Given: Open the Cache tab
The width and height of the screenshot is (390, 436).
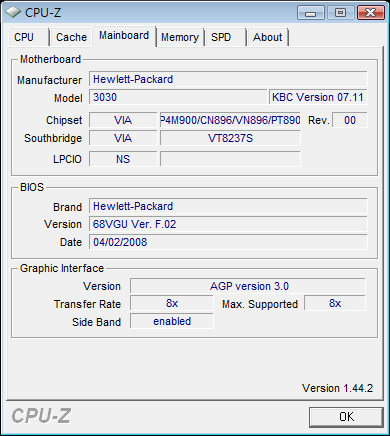Looking at the screenshot, I should (71, 37).
